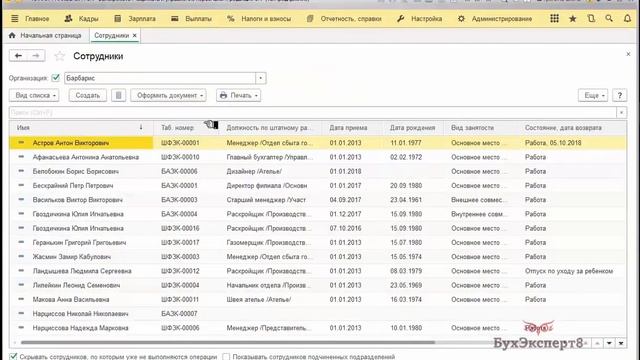Click the horizontal scrollbar of the list
Viewport: 640px width, 360px height.
(x=228, y=342)
